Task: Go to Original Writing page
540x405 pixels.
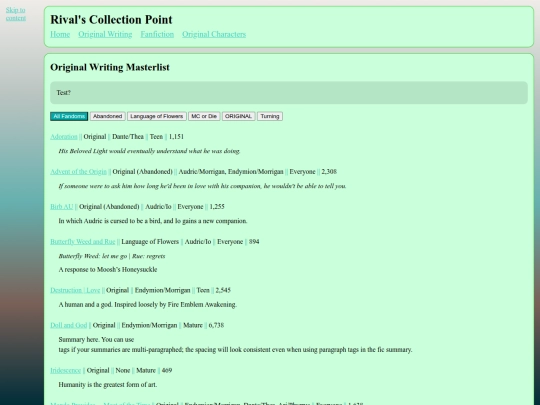Action: [x=105, y=34]
